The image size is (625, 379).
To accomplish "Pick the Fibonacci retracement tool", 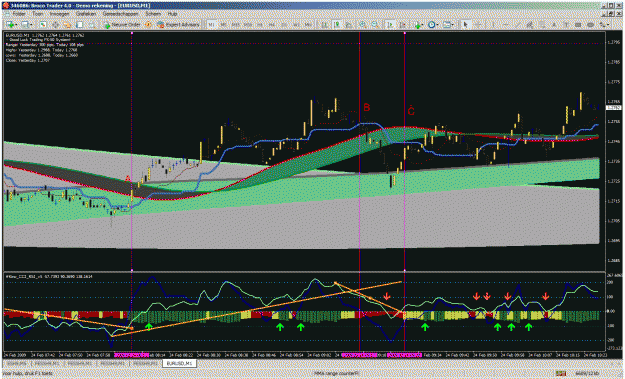I will click(542, 25).
